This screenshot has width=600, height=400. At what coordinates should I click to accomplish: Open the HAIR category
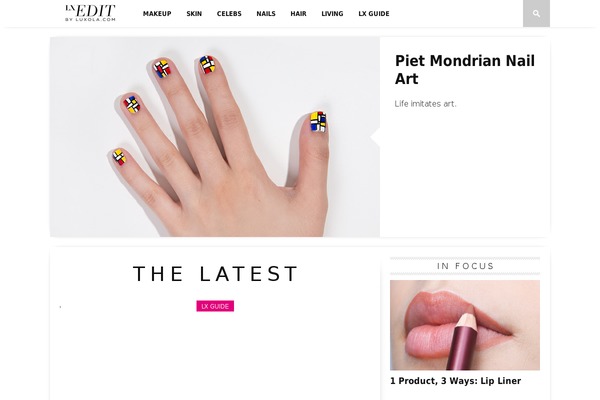298,14
